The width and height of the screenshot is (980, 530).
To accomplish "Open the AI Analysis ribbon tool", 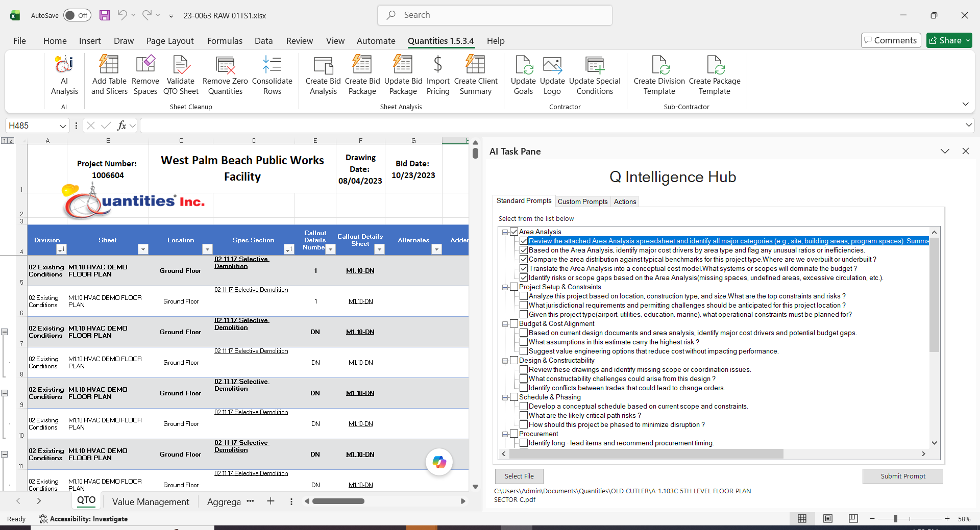I will pyautogui.click(x=64, y=75).
